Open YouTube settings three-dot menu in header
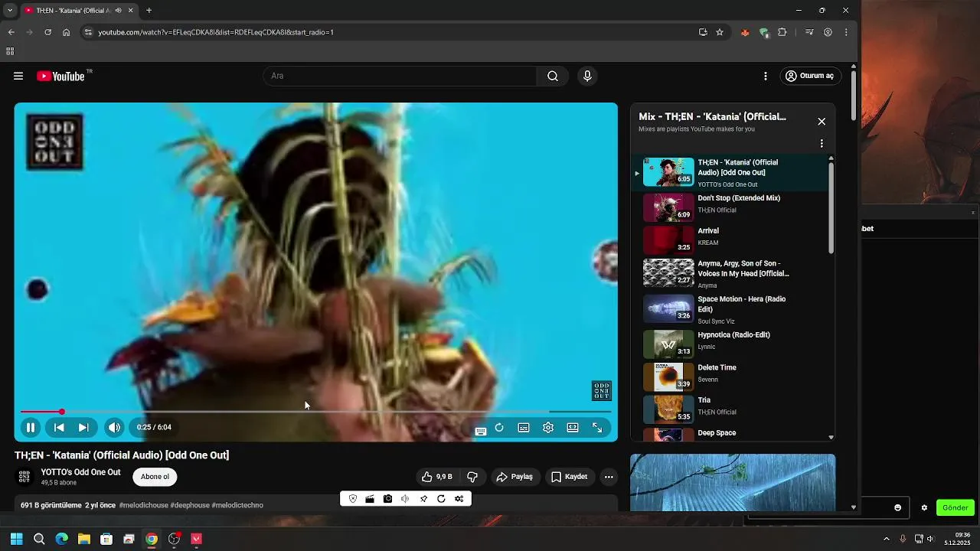The height and width of the screenshot is (551, 980). (765, 76)
